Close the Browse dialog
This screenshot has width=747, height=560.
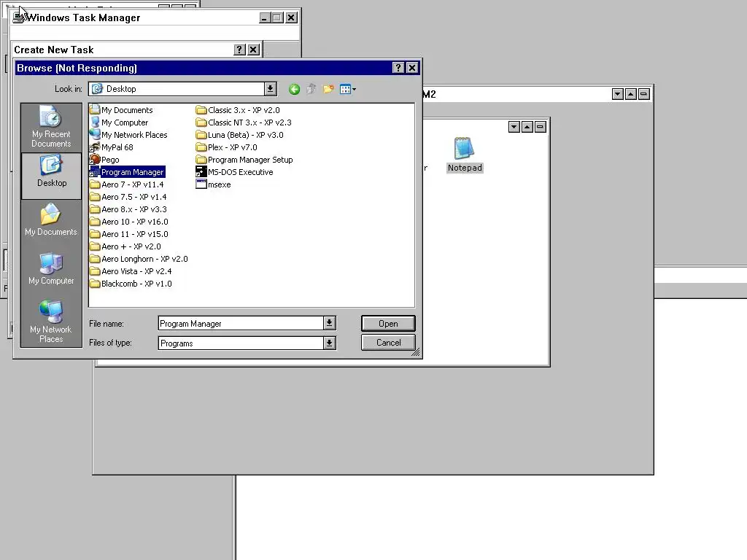click(412, 68)
